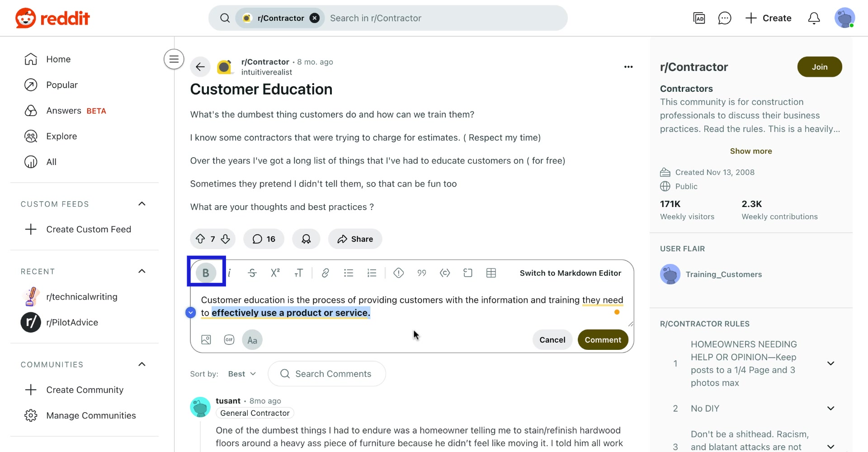Select Popular in the sidebar
868x452 pixels.
point(63,85)
